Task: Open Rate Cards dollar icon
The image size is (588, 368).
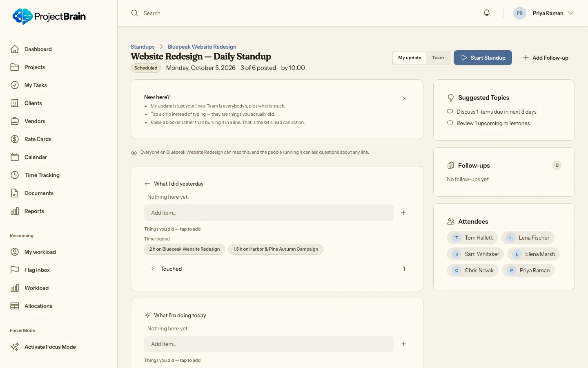Action: 15,139
